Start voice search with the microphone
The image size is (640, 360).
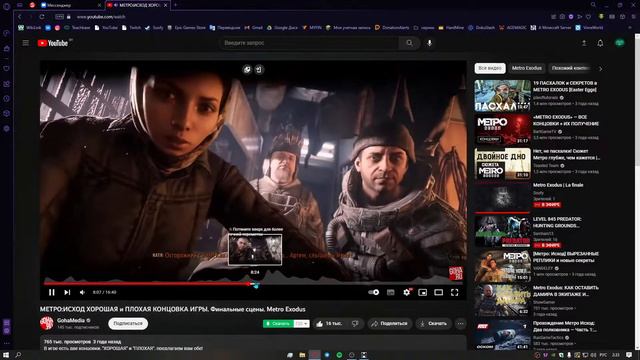[x=429, y=43]
